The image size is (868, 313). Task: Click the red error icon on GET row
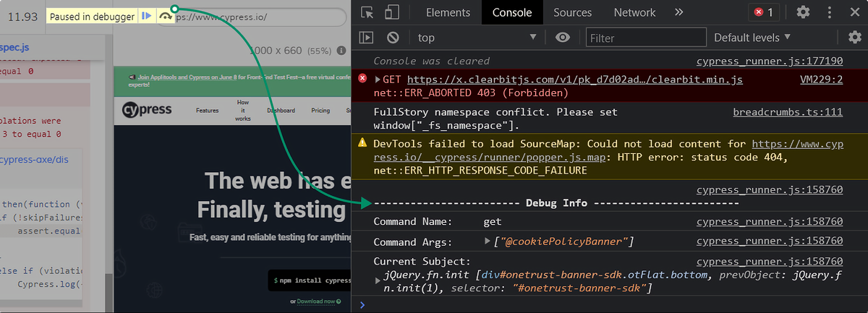362,79
